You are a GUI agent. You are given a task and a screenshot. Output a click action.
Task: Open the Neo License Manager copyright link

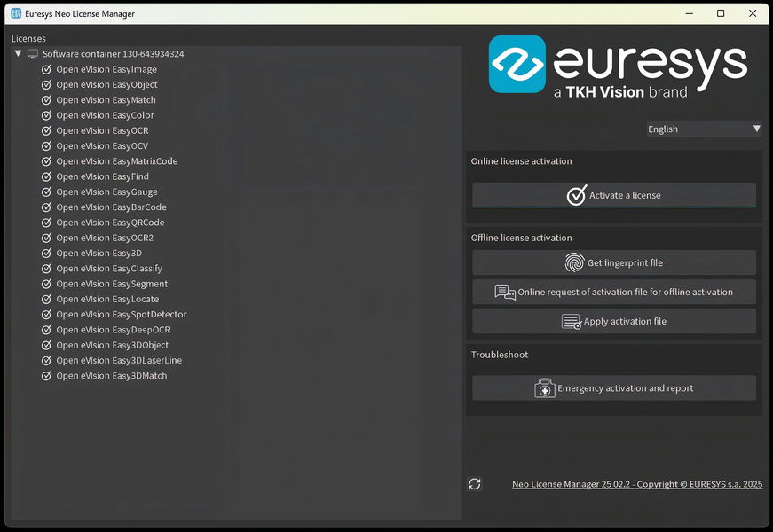click(x=635, y=484)
